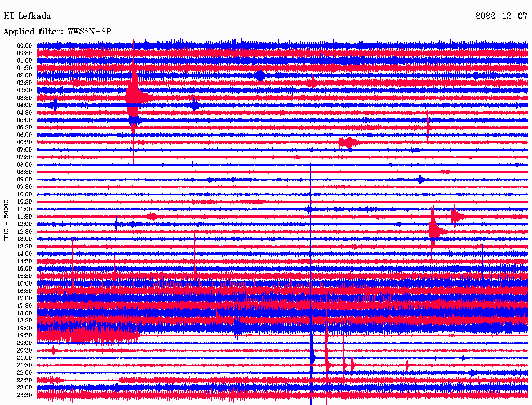The image size is (532, 405).
Task: Select the 10:00 time label
Action: point(24,194)
